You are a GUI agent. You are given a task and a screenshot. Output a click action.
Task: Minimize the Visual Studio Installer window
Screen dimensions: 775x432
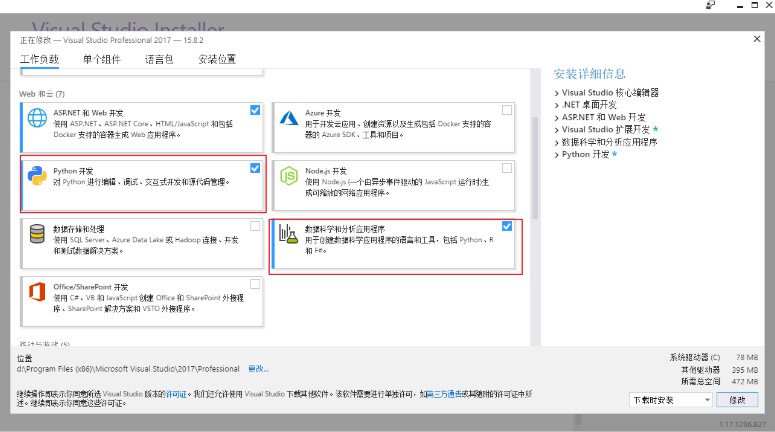pyautogui.click(x=740, y=6)
